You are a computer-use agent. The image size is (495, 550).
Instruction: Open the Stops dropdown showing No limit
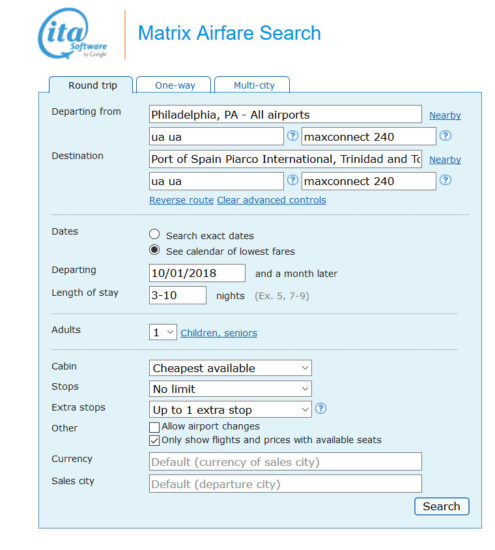230,389
